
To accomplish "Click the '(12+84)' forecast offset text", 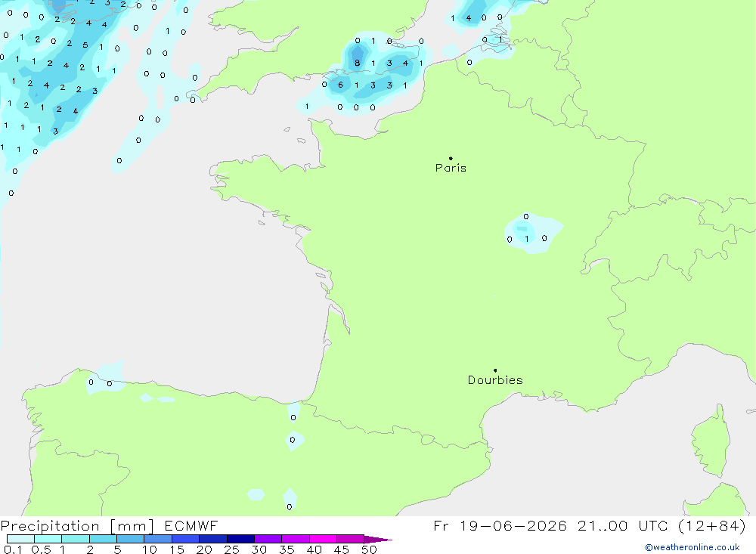I will 712,526.
